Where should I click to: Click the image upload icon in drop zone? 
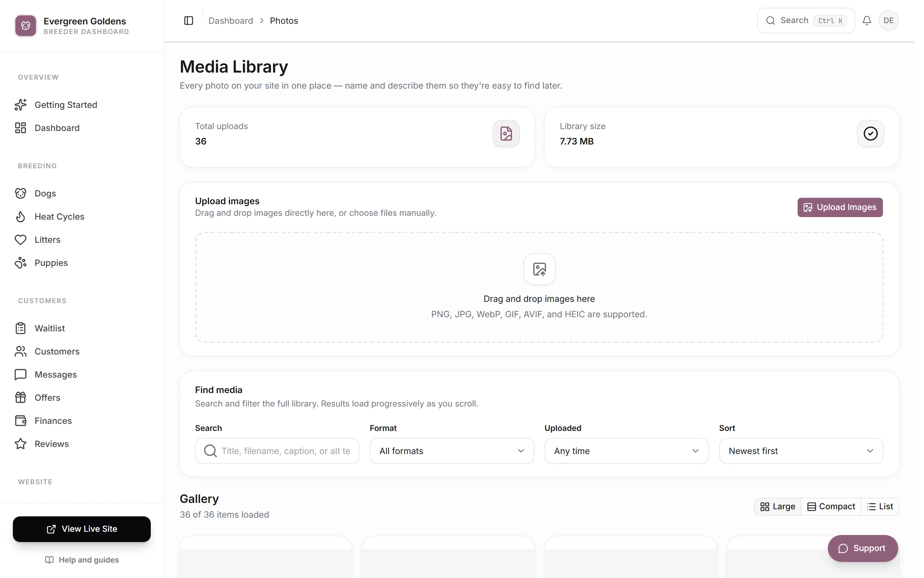[x=539, y=269]
